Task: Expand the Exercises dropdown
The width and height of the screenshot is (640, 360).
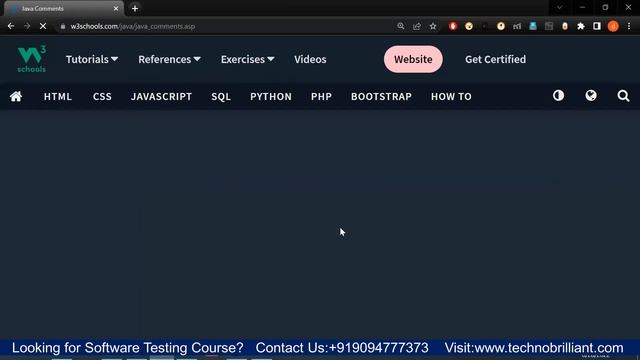Action: click(247, 59)
